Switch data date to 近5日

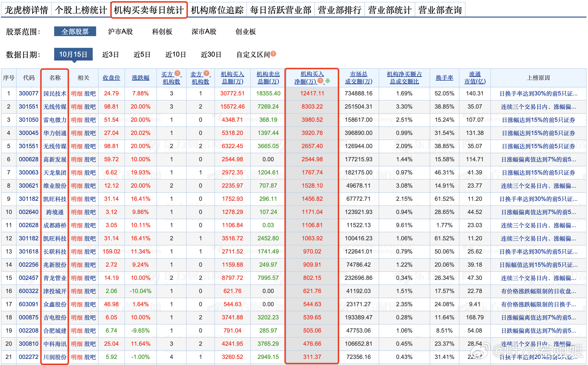142,54
